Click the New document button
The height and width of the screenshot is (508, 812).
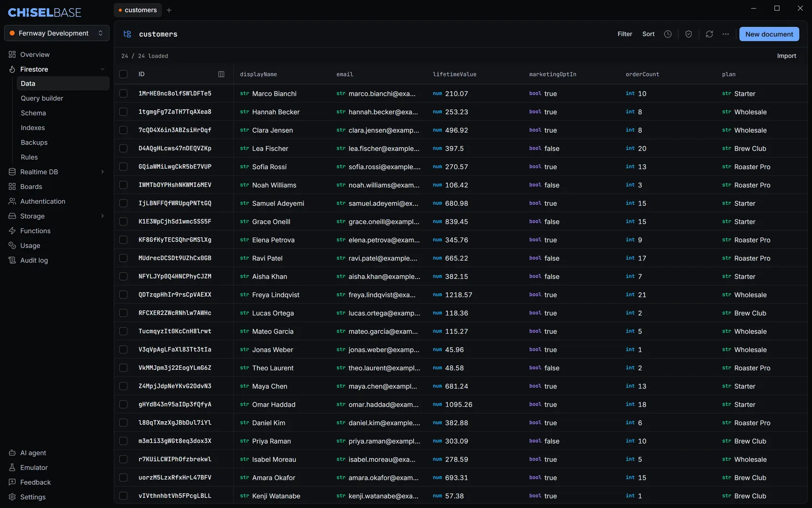point(769,34)
